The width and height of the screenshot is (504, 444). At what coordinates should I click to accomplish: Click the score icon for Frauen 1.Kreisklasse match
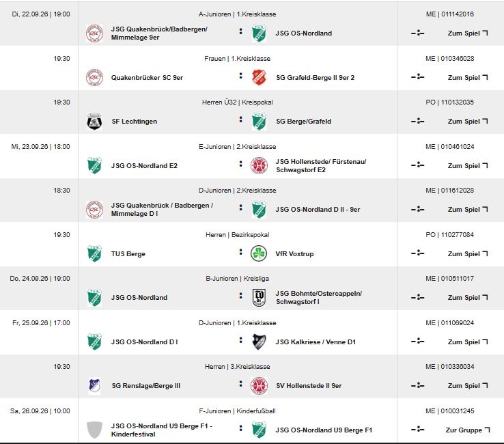point(417,77)
